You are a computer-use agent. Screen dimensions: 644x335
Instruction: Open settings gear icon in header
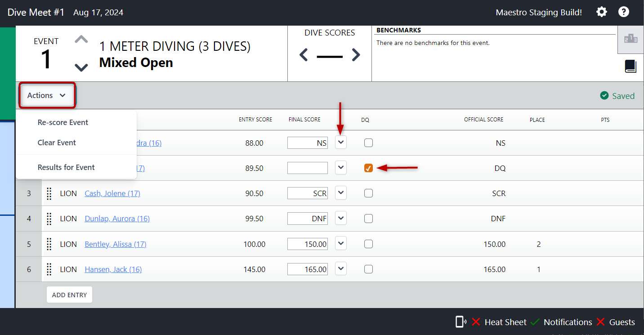(x=602, y=12)
